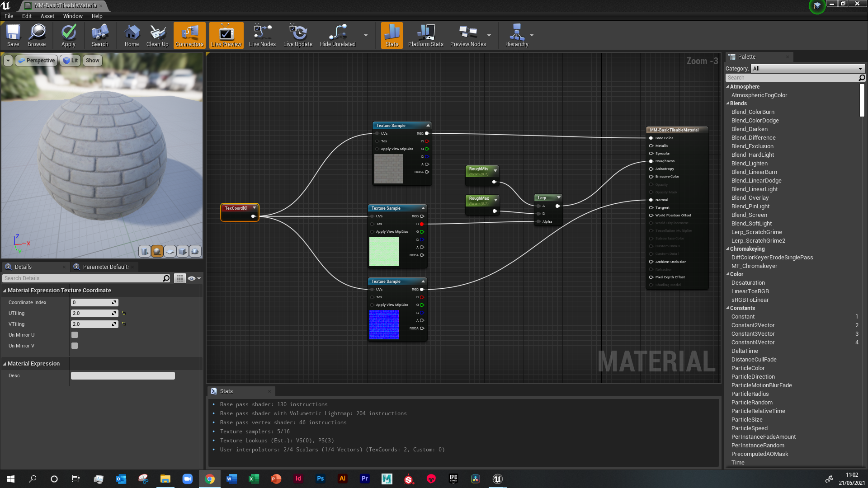Open Platform Stats from toolbar
This screenshot has height=488, width=868.
(425, 35)
